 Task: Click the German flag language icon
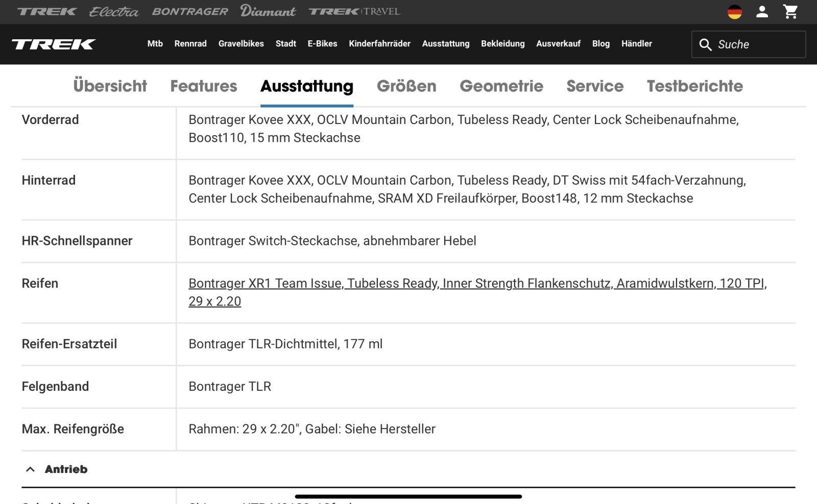pyautogui.click(x=734, y=12)
